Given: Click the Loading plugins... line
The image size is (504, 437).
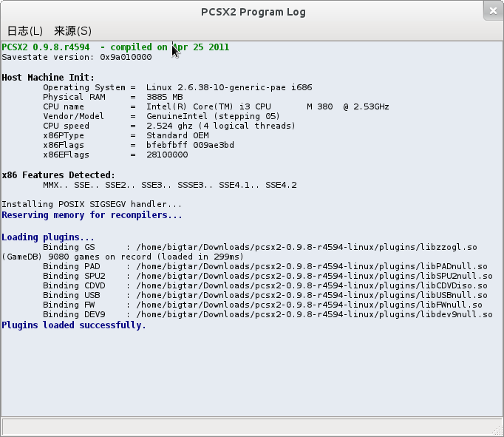Looking at the screenshot, I should [48, 237].
